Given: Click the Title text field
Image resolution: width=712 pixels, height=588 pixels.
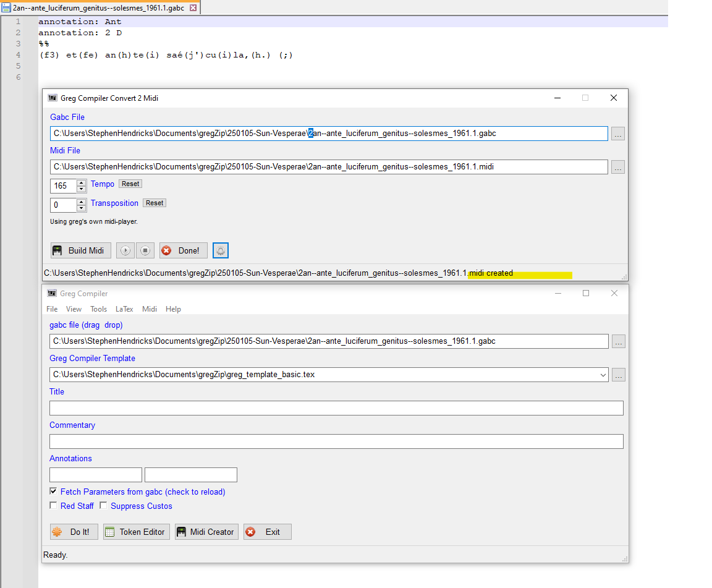Looking at the screenshot, I should [x=336, y=408].
